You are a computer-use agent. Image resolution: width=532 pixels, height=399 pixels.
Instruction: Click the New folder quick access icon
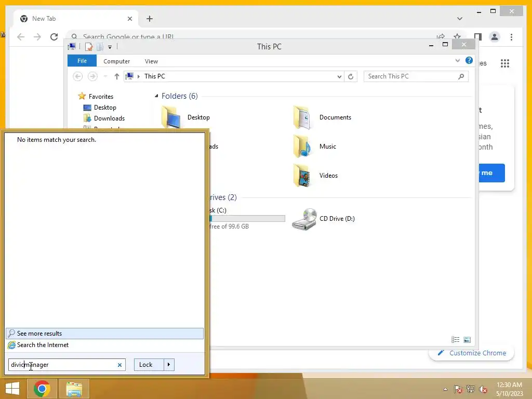pos(100,47)
